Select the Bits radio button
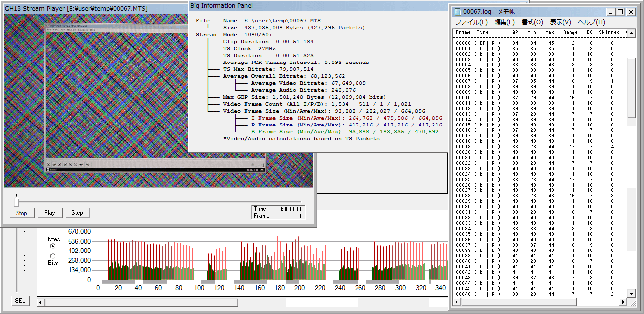The image size is (644, 314). pos(53,256)
